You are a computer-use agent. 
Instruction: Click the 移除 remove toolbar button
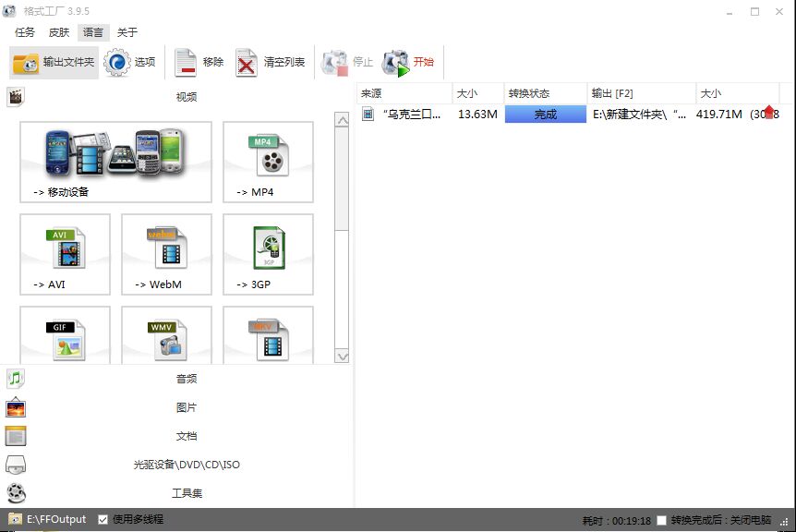coord(199,62)
